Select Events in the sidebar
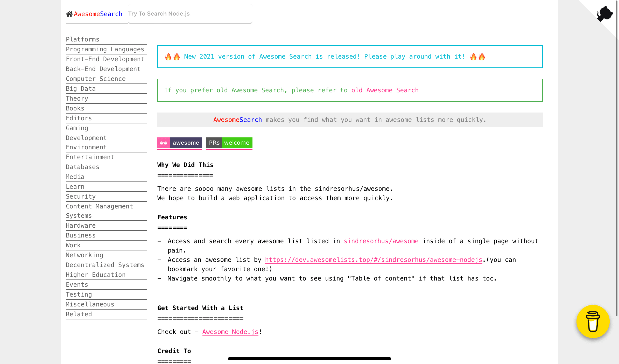Viewport: 619px width, 364px height. pyautogui.click(x=106, y=285)
